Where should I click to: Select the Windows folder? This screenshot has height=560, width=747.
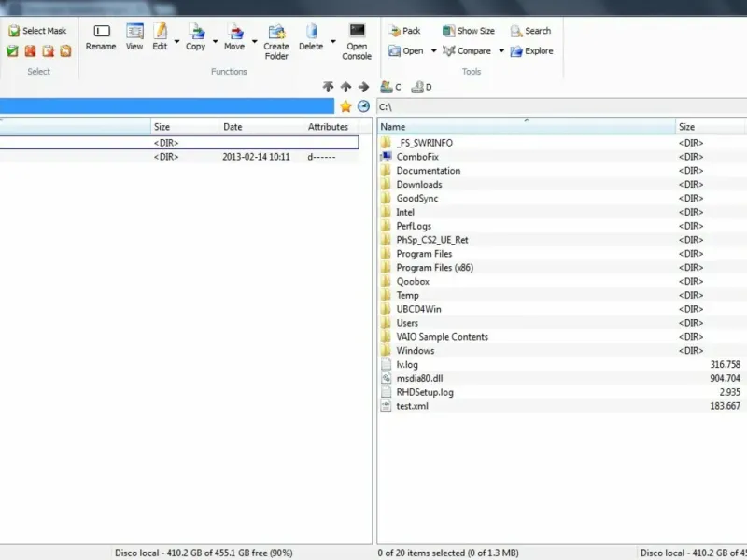point(416,350)
